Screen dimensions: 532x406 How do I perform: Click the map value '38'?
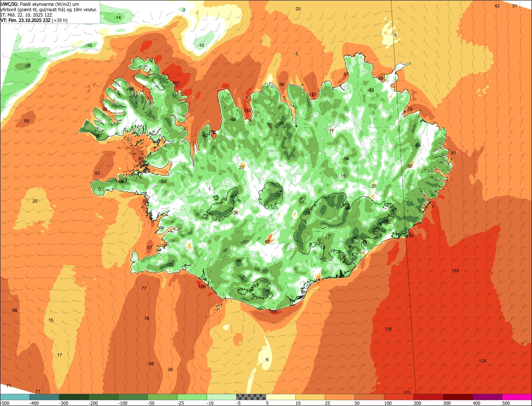pyautogui.click(x=170, y=369)
